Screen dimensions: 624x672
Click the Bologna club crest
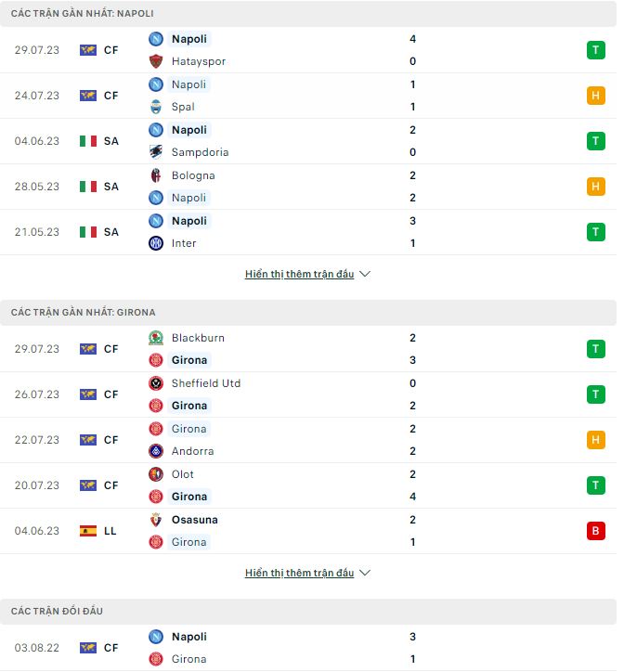coord(156,175)
